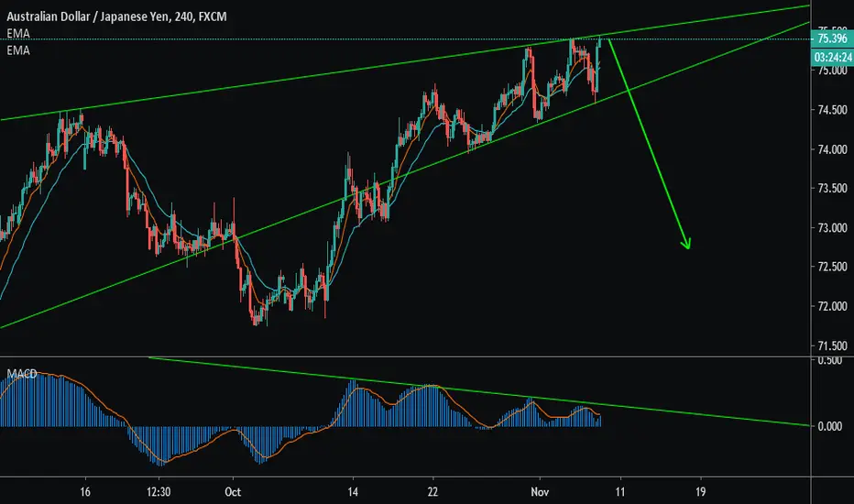854x504 pixels.
Task: Click the current price tag 75.396
Action: [832, 38]
